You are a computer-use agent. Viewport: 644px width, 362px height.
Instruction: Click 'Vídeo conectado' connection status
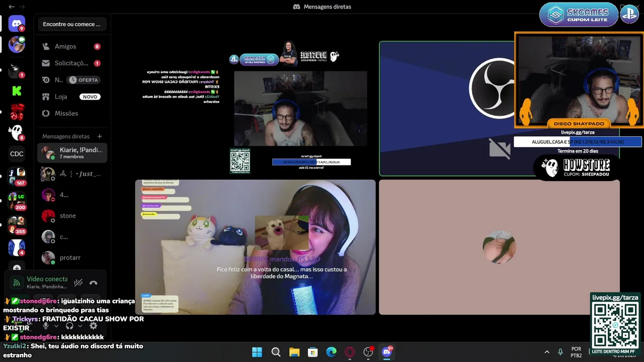click(47, 279)
